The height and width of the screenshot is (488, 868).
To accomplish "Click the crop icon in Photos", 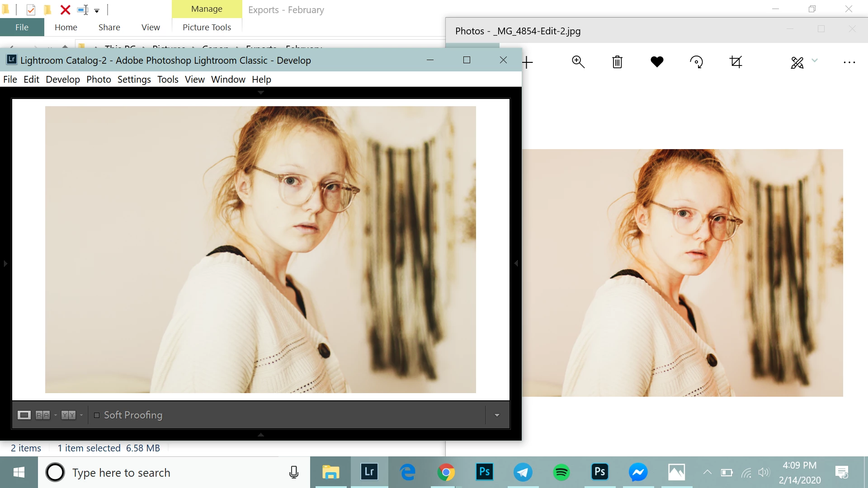I will click(x=736, y=62).
